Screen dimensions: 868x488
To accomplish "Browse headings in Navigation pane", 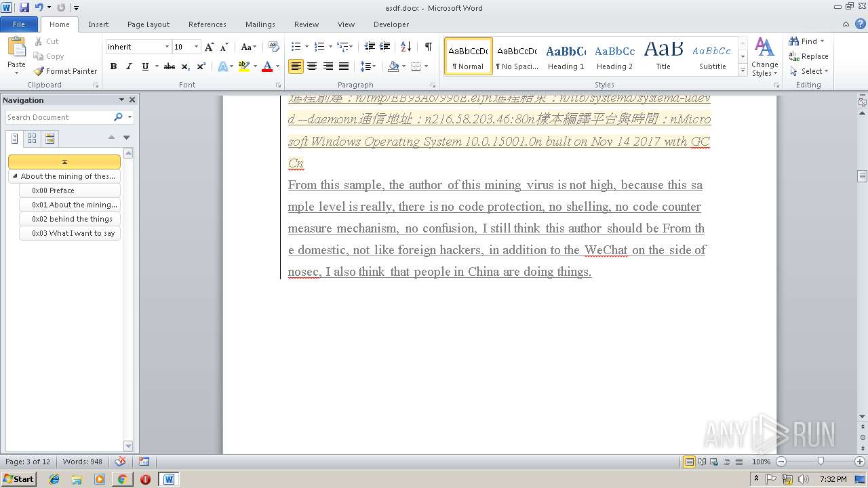I will pos(15,138).
